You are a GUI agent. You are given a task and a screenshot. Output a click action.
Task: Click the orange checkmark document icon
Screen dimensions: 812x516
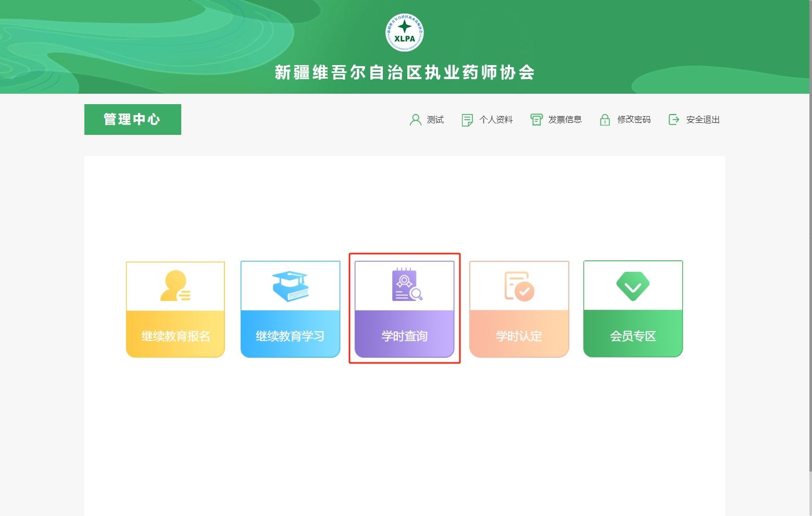tap(519, 286)
